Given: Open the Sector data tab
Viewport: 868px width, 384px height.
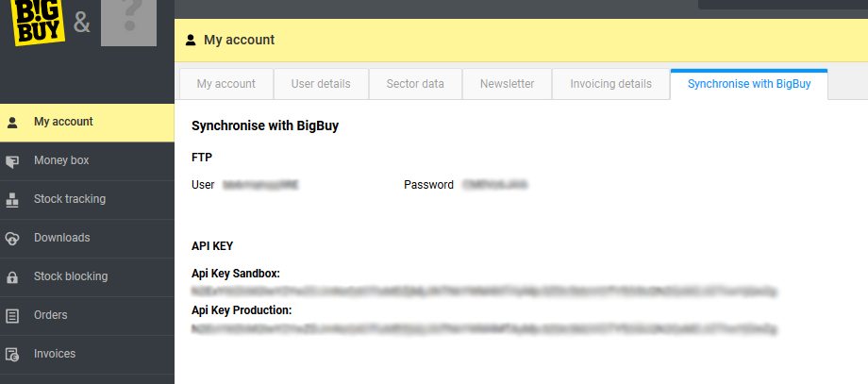Looking at the screenshot, I should pyautogui.click(x=415, y=84).
